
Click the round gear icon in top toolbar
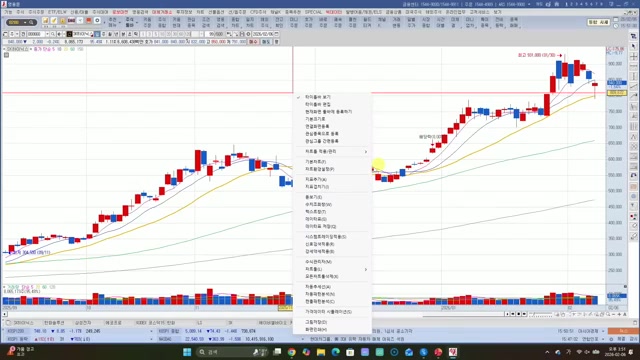coord(97,20)
